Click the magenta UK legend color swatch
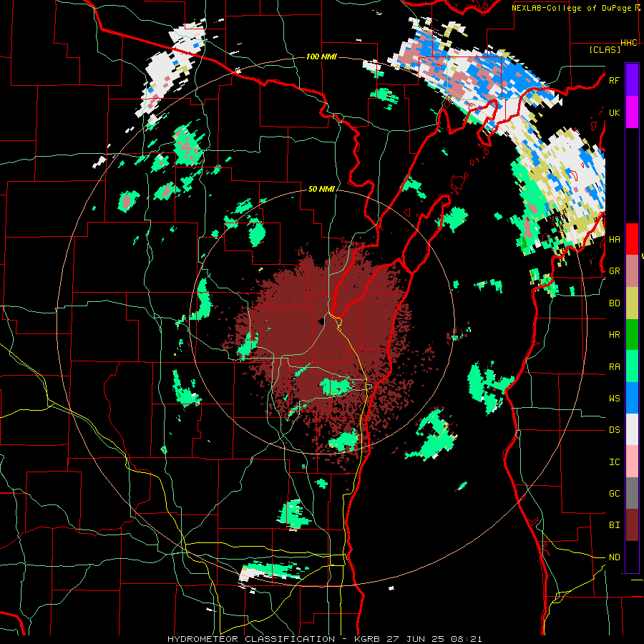The width and height of the screenshot is (644, 644). pos(632,112)
